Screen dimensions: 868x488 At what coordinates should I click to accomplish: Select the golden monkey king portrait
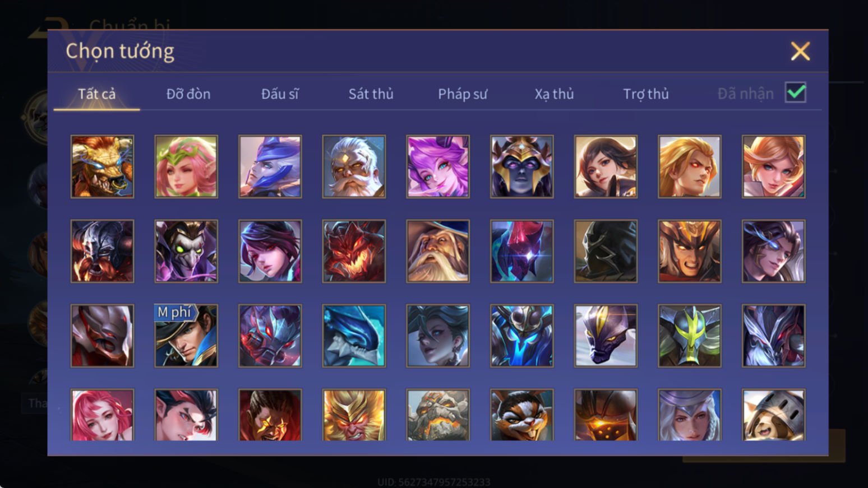point(354,415)
